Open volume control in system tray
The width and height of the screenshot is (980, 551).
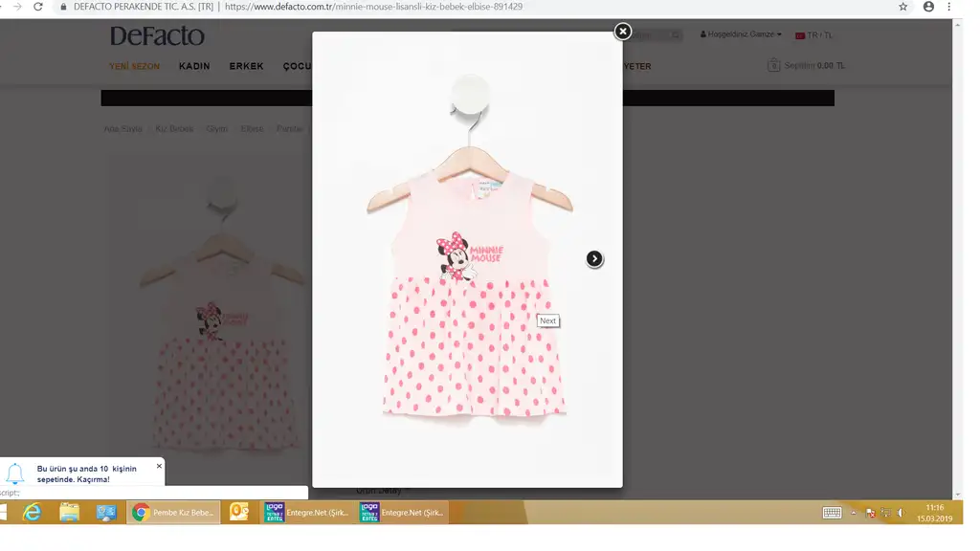pos(901,513)
